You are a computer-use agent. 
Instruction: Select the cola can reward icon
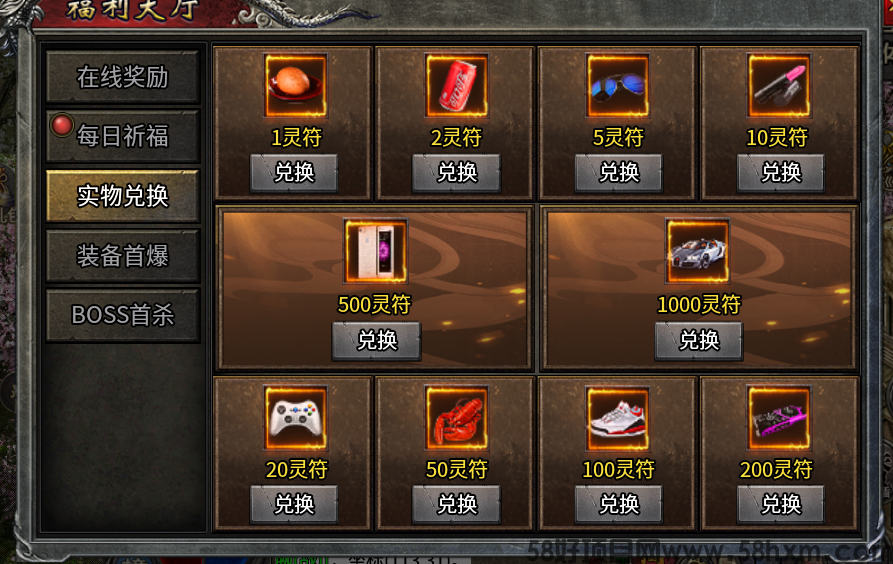tap(457, 85)
